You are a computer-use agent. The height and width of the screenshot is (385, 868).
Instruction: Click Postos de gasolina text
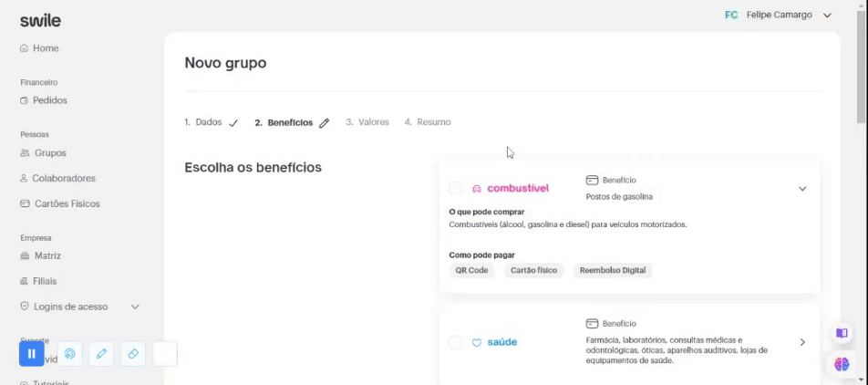619,197
